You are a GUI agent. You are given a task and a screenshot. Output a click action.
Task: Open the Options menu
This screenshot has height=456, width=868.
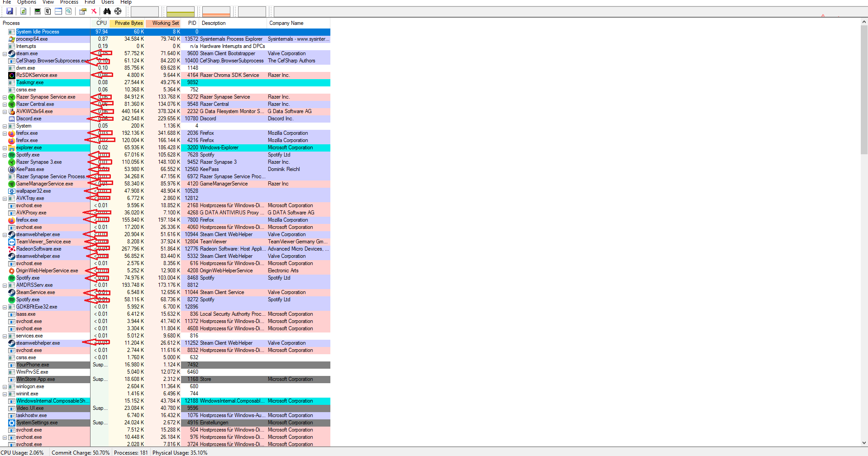(27, 2)
